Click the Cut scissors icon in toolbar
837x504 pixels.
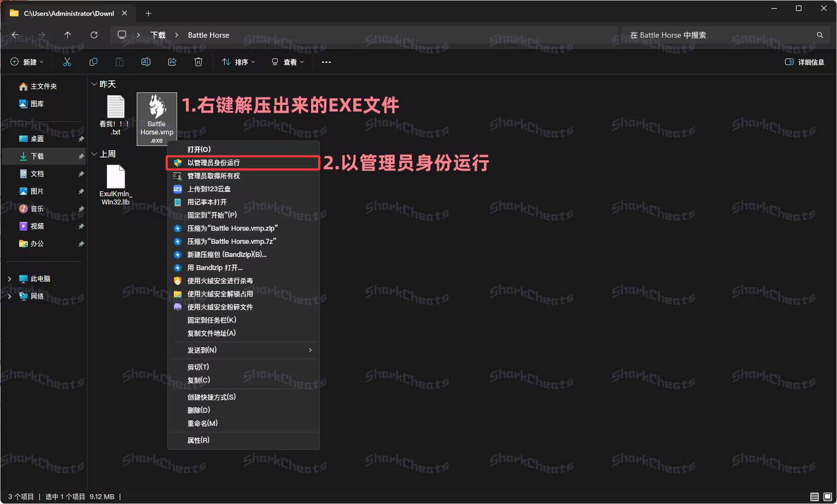[x=67, y=62]
